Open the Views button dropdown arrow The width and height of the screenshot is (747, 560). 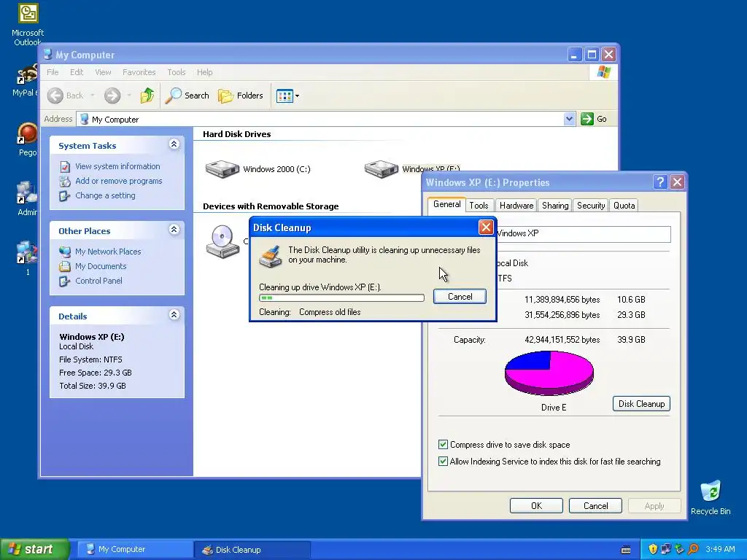coord(298,96)
